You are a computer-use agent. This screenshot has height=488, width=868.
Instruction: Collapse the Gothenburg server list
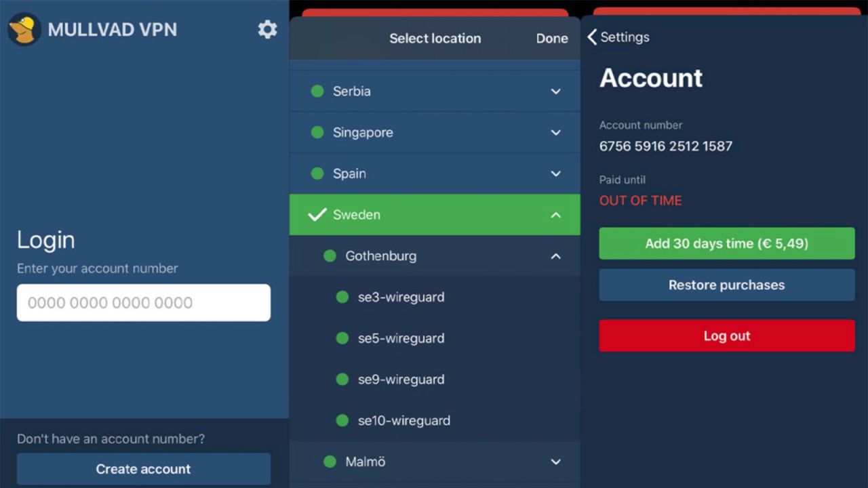point(555,256)
